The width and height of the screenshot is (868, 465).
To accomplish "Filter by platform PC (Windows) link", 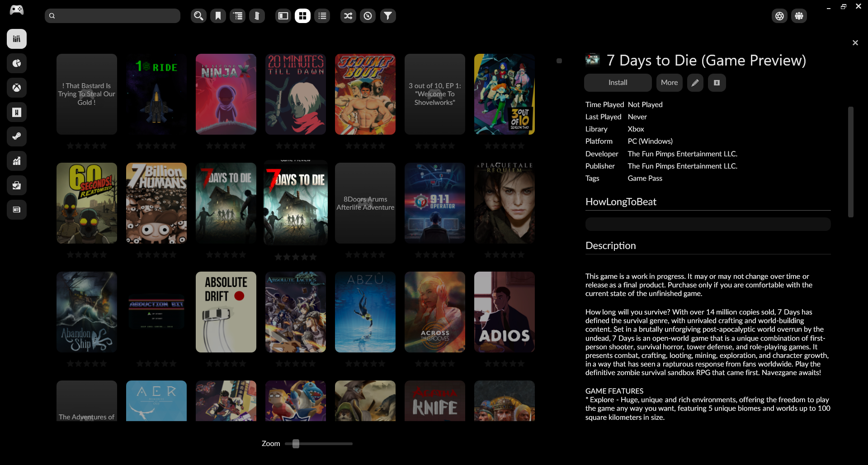I will pyautogui.click(x=650, y=141).
